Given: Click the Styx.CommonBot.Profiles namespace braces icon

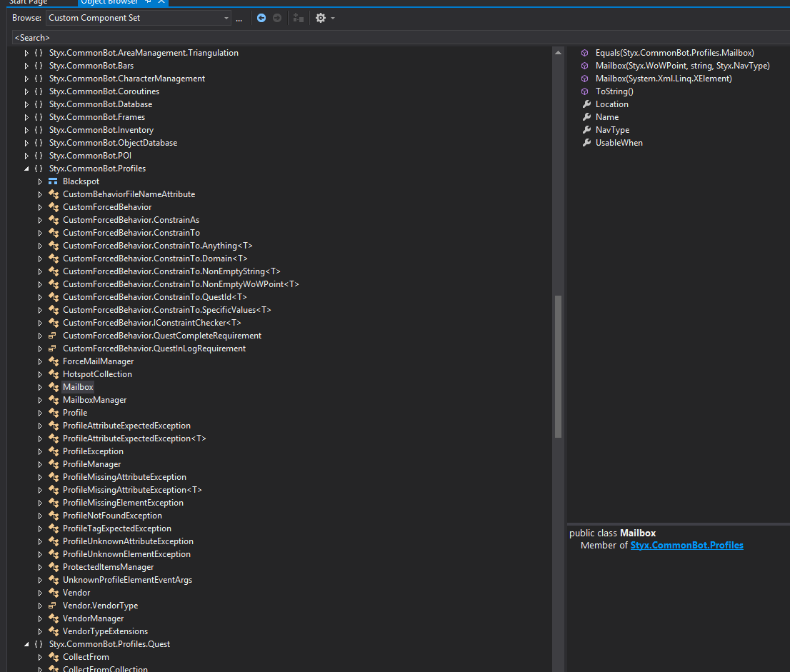Looking at the screenshot, I should [x=39, y=169].
